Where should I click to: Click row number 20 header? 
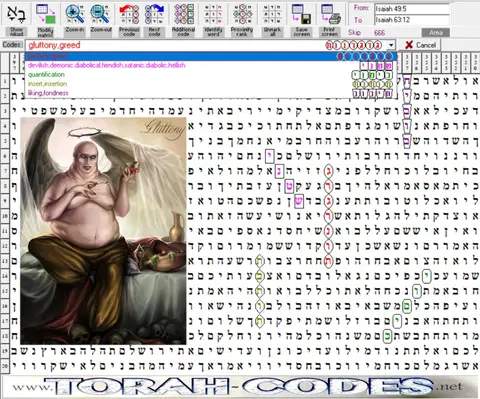pyautogui.click(x=5, y=366)
